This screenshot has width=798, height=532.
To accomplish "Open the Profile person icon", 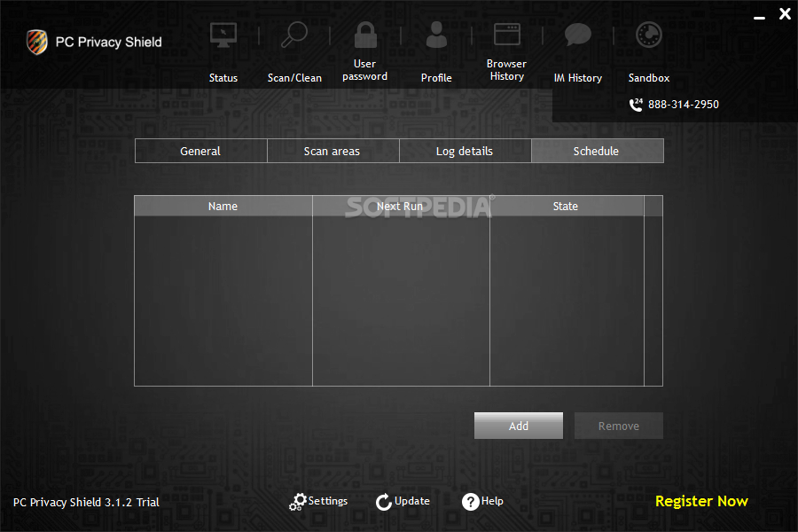I will point(436,35).
